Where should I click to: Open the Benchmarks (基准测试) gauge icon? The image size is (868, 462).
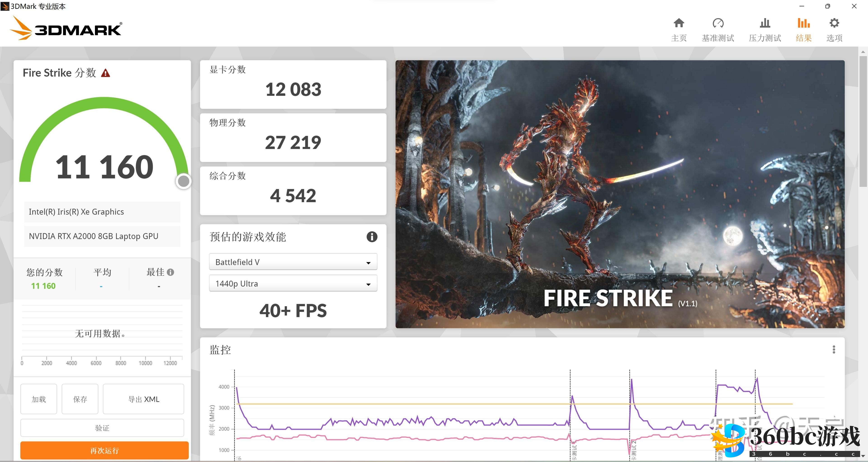[718, 23]
